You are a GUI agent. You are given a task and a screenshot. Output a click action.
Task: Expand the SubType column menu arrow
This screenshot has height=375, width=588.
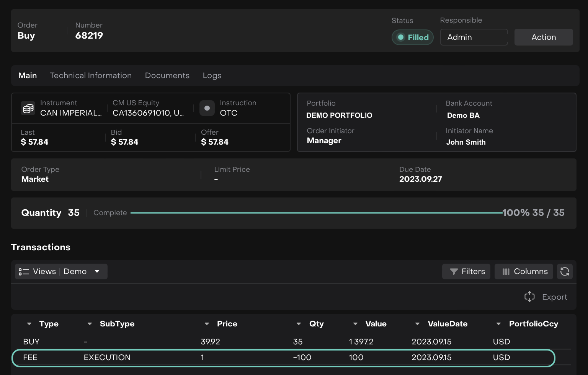90,324
